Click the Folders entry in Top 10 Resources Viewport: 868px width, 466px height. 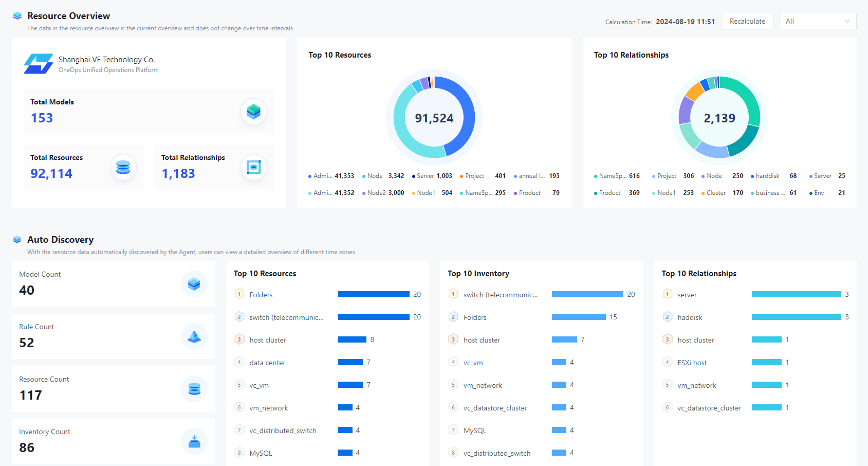262,294
